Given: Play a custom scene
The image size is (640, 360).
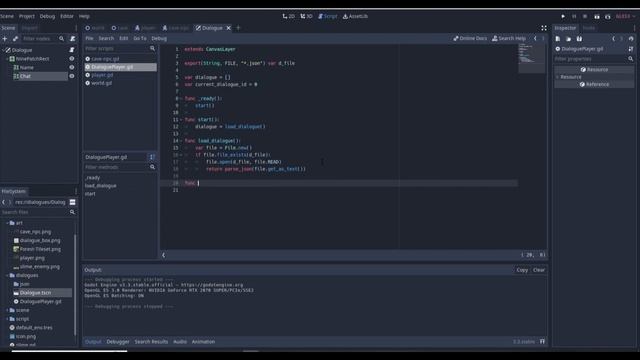Looking at the screenshot, I should pyautogui.click(x=608, y=16).
